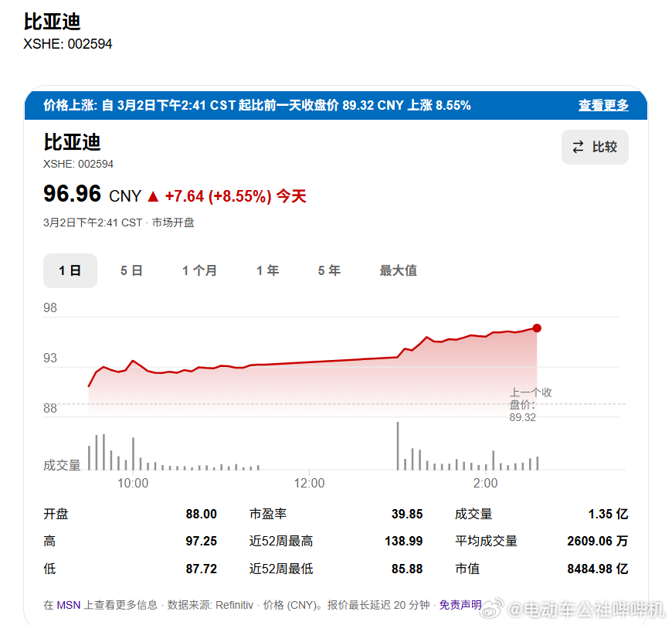The width and height of the screenshot is (672, 625).
Task: Open the MSN link at the bottom
Action: 67,605
